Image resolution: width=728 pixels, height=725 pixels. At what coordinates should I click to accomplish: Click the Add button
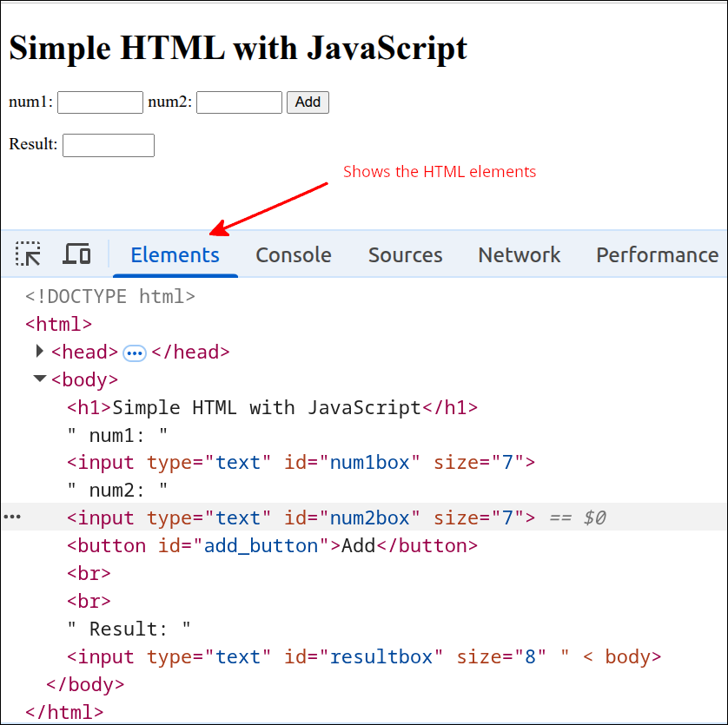click(308, 102)
